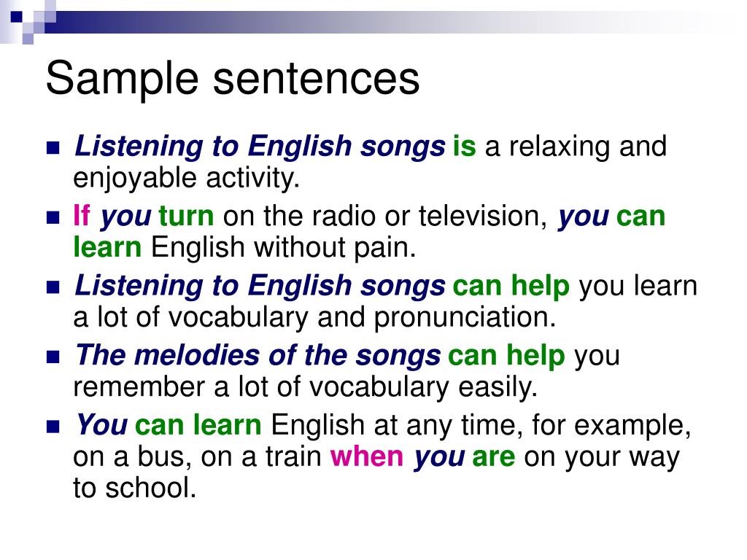Viewport: 747px width, 560px height.
Task: Click the bullet before 'If you turn'
Action: point(53,217)
